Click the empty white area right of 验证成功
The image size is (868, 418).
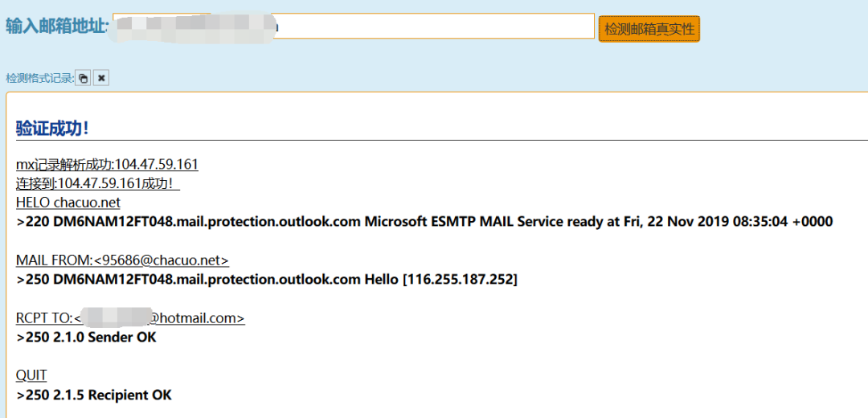click(x=482, y=128)
